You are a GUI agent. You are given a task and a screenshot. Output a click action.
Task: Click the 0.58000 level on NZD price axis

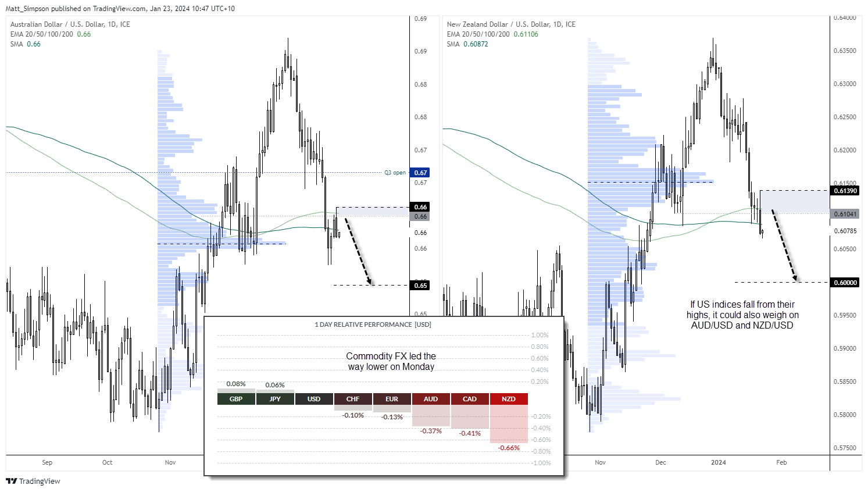(845, 415)
